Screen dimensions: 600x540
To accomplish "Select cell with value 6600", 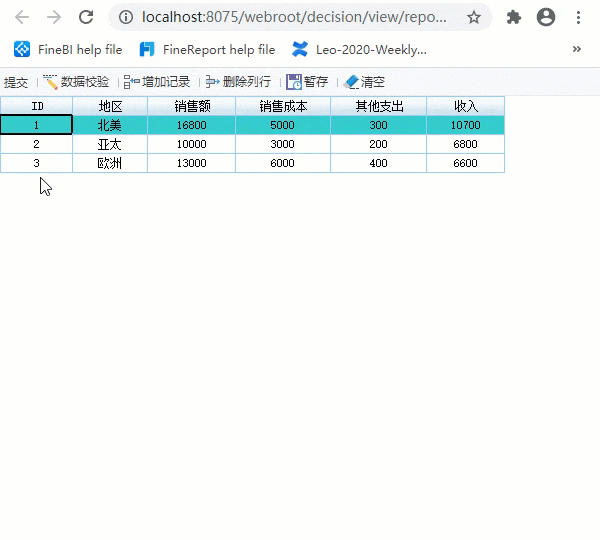I will pos(466,163).
